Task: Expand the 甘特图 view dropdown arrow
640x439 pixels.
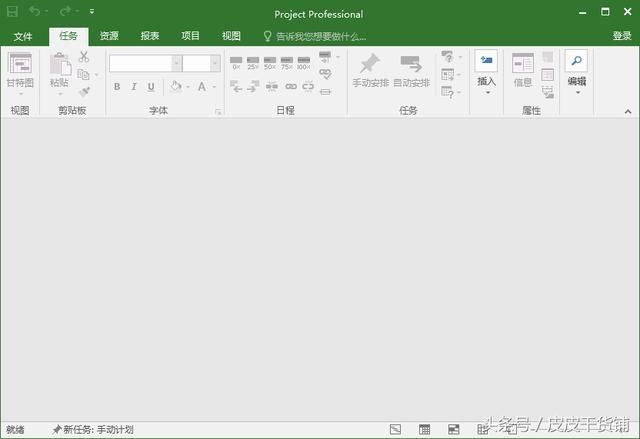Action: click(x=20, y=94)
